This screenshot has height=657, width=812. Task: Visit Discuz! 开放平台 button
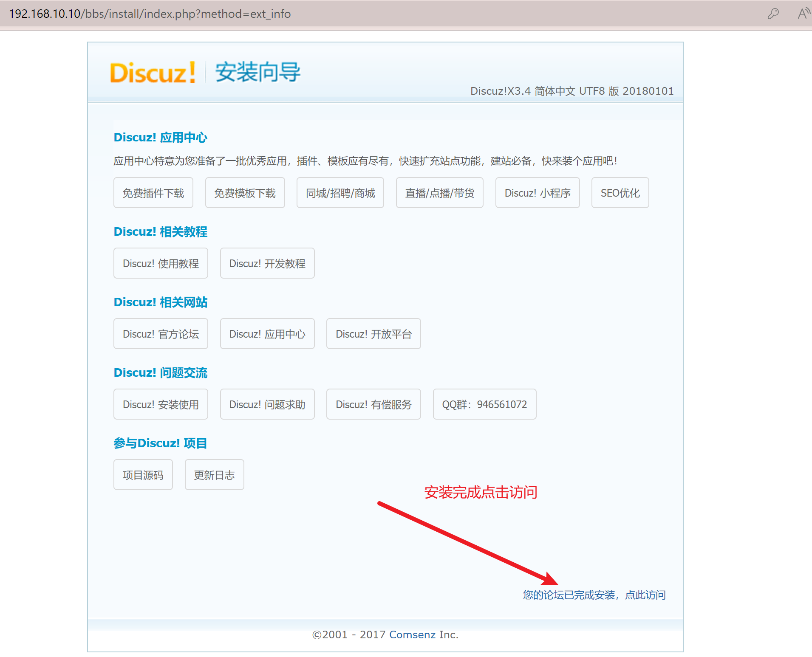373,334
